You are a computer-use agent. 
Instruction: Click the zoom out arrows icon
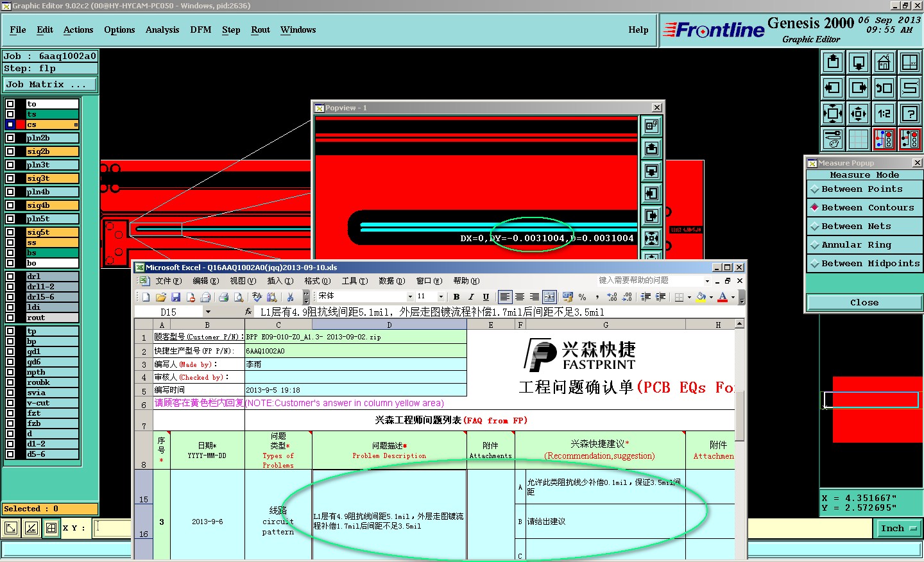tap(859, 114)
